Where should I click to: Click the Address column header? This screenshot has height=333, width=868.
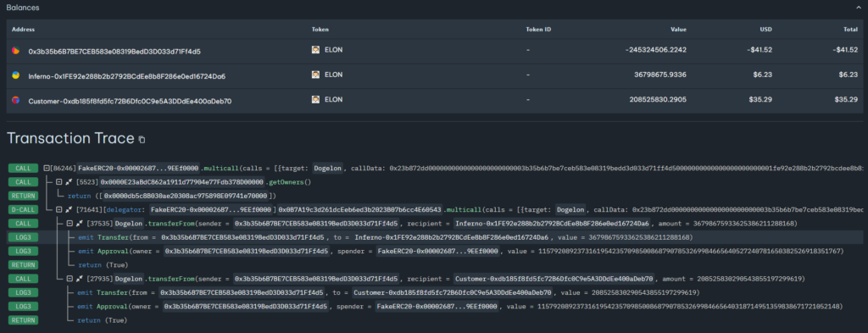point(23,29)
